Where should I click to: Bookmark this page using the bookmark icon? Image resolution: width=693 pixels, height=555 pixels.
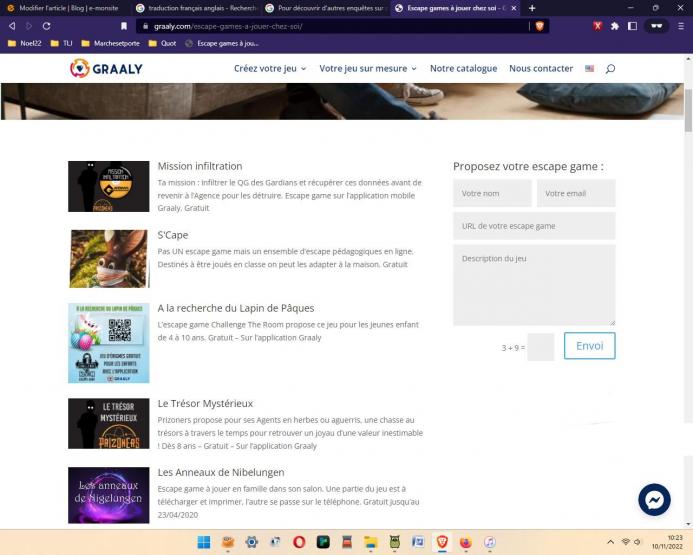[124, 26]
